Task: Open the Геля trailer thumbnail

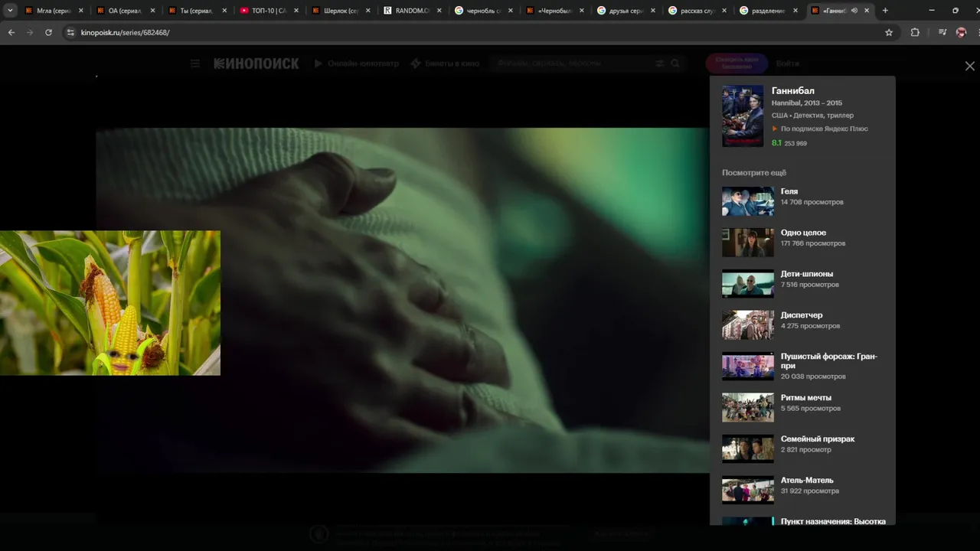Action: tap(748, 201)
